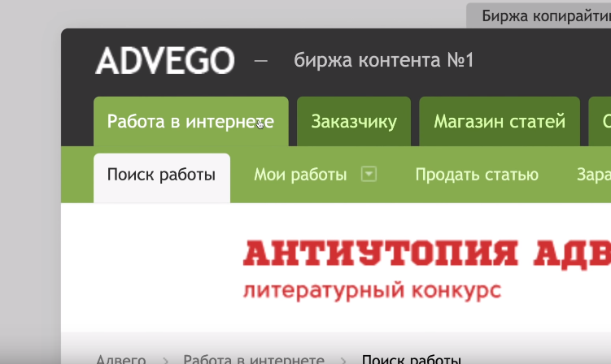Image resolution: width=611 pixels, height=364 pixels.
Task: Switch to the Заказчику tab
Action: tap(354, 121)
